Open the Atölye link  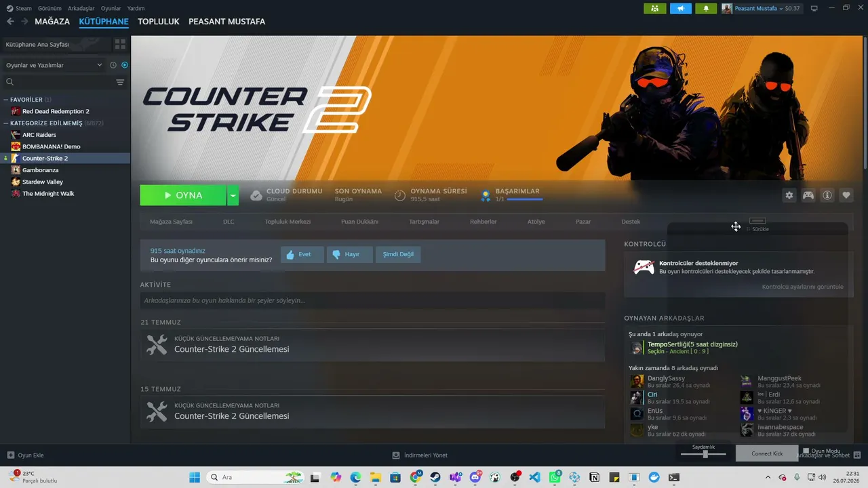pos(536,222)
